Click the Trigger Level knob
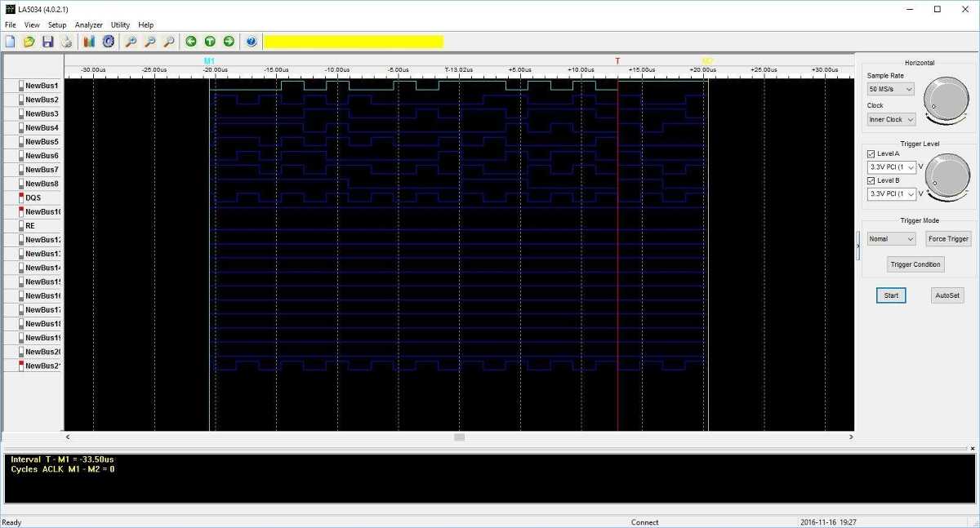 [x=946, y=175]
